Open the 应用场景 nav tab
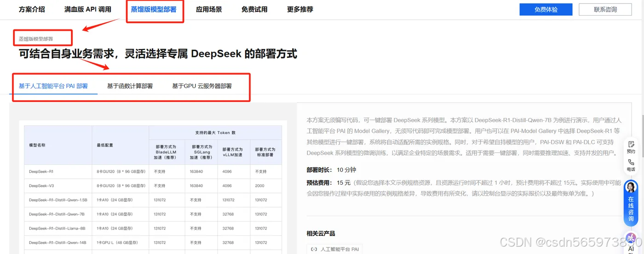Screen dimensions: 644x254 click(209, 9)
